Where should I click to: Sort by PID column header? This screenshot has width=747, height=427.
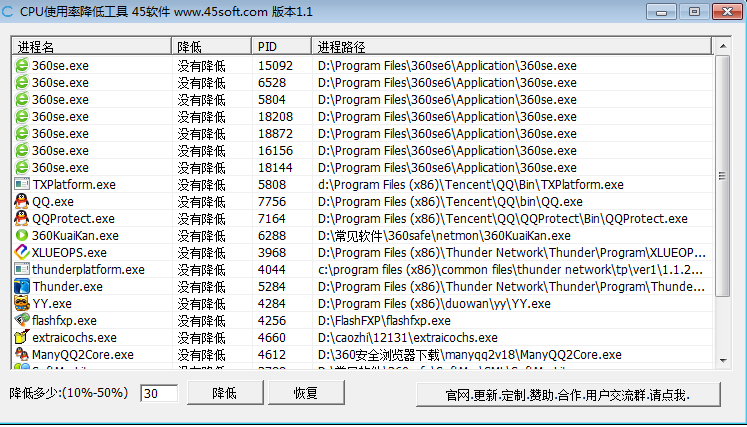pos(281,47)
